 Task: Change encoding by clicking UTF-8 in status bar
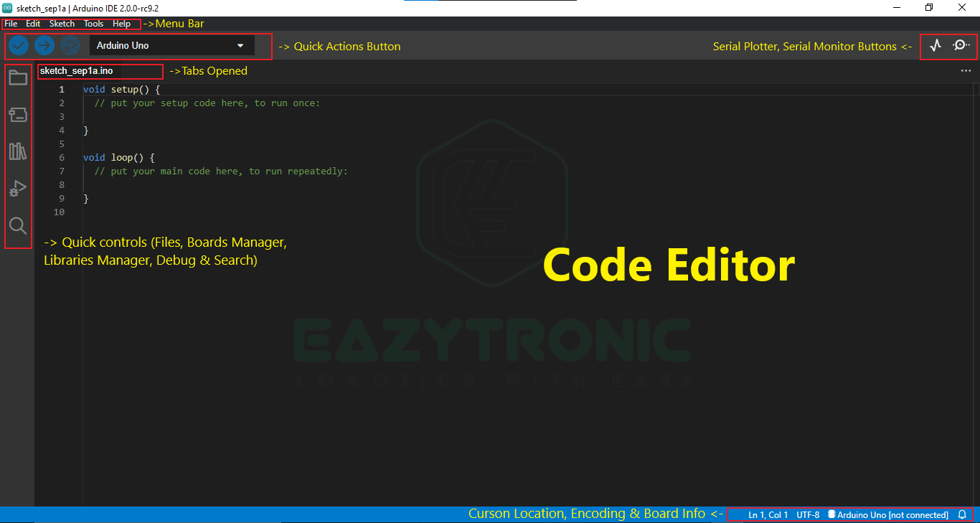pyautogui.click(x=808, y=514)
